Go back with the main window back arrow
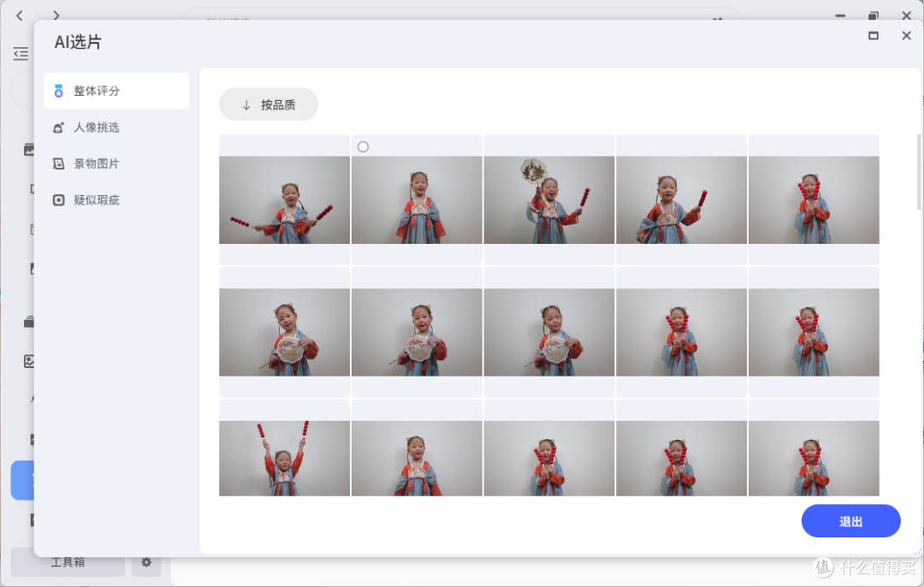Viewport: 924px width, 587px height. pos(20,15)
